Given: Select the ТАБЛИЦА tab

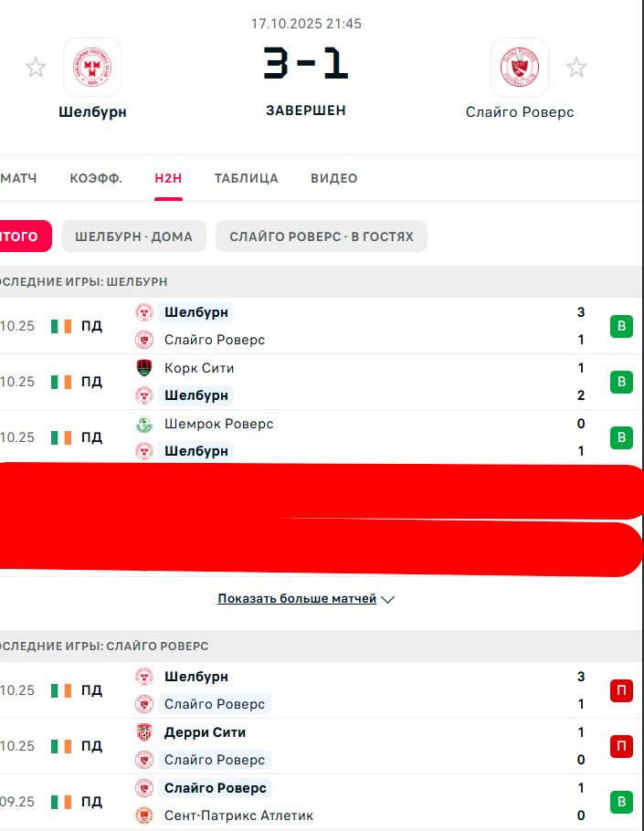Looking at the screenshot, I should point(246,178).
